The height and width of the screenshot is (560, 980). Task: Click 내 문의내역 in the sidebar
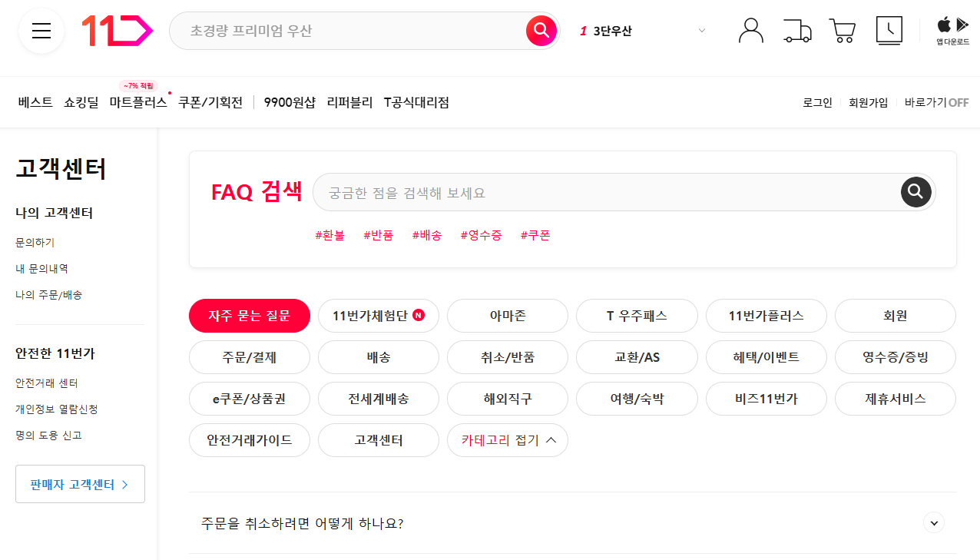tap(41, 269)
